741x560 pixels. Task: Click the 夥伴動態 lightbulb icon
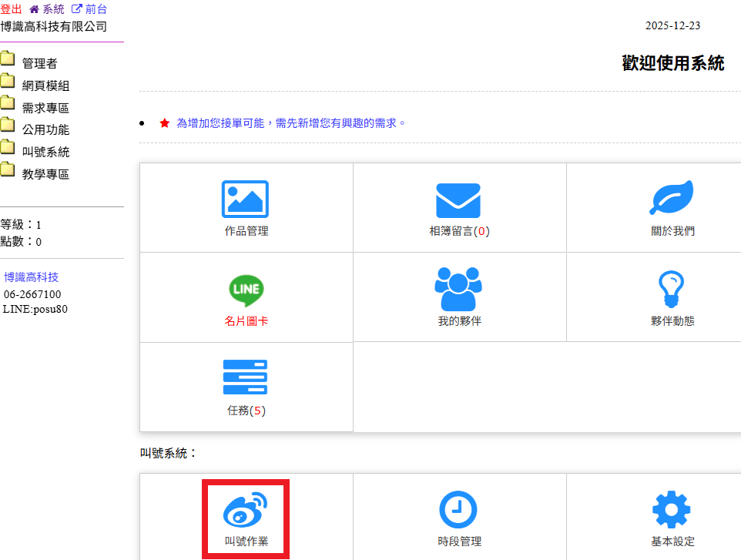[x=672, y=289]
